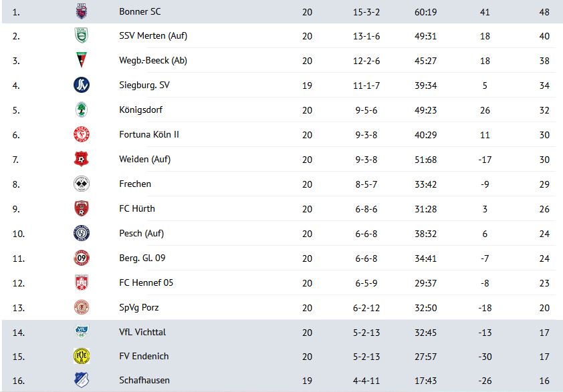Click the FC Hürth red shield icon
563x392 pixels.
point(82,208)
